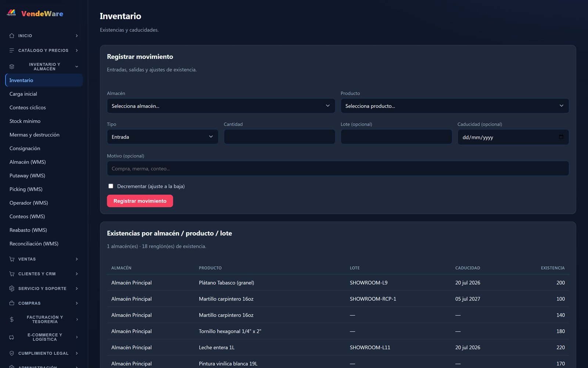The image size is (588, 368).
Task: Click the 05 jul 2027 expiry date
Action: [467, 299]
